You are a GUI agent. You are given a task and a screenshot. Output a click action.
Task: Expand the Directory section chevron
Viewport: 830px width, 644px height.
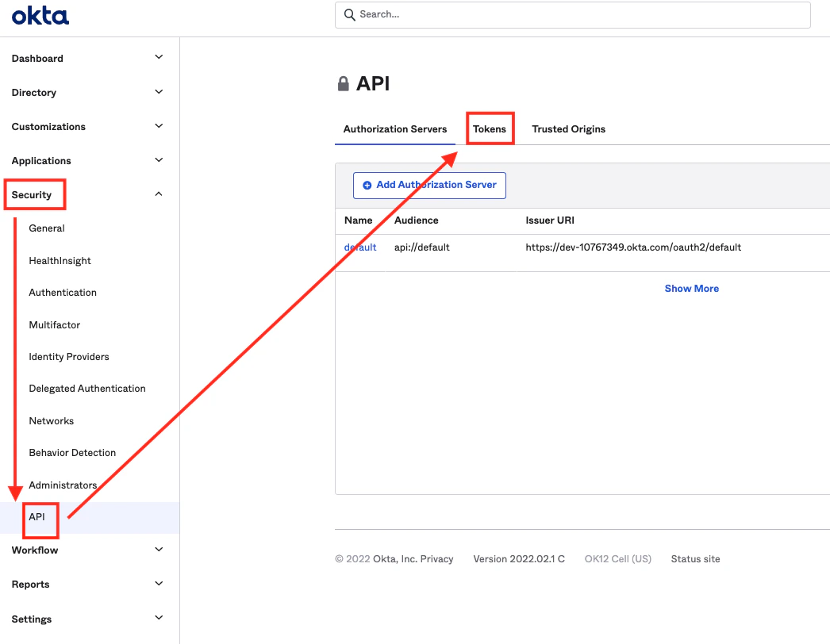(159, 92)
